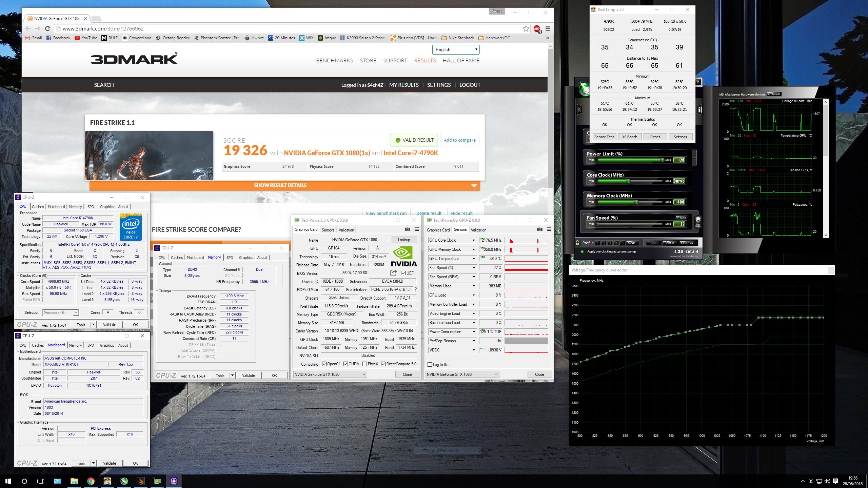Viewport: 868px width, 488px height.
Task: Click Add to compare button
Action: pyautogui.click(x=459, y=140)
